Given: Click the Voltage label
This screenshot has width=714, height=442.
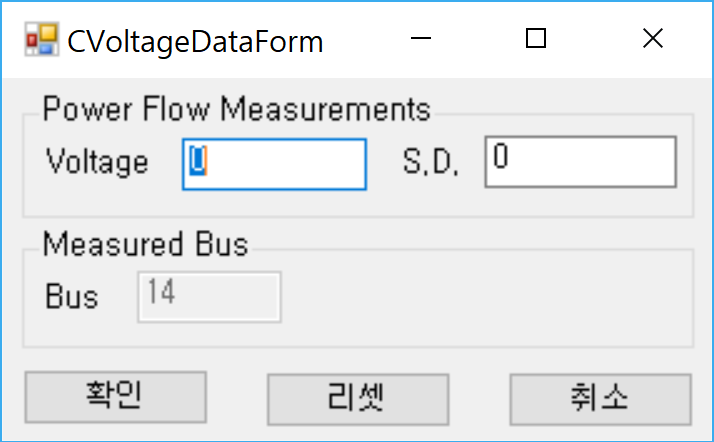Looking at the screenshot, I should [97, 162].
